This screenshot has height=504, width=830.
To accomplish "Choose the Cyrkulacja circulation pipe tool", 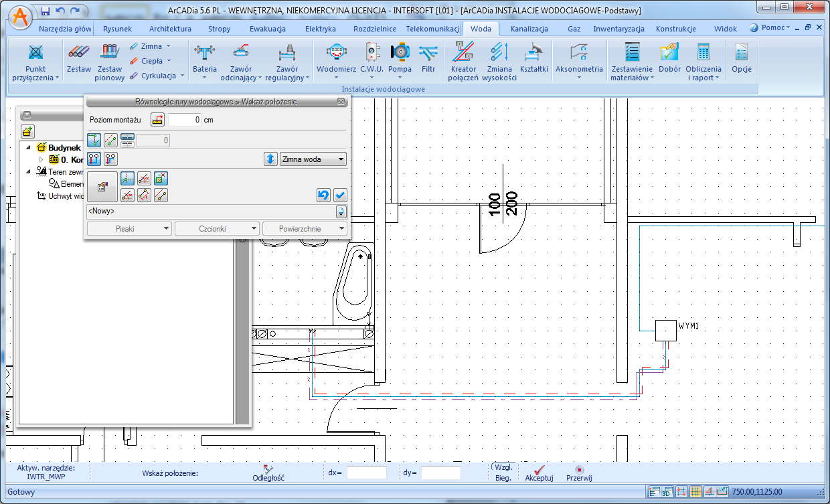I will (157, 76).
